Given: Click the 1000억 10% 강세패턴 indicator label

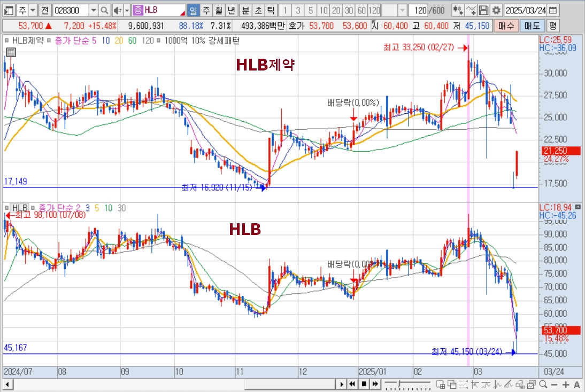Looking at the screenshot, I should 202,41.
